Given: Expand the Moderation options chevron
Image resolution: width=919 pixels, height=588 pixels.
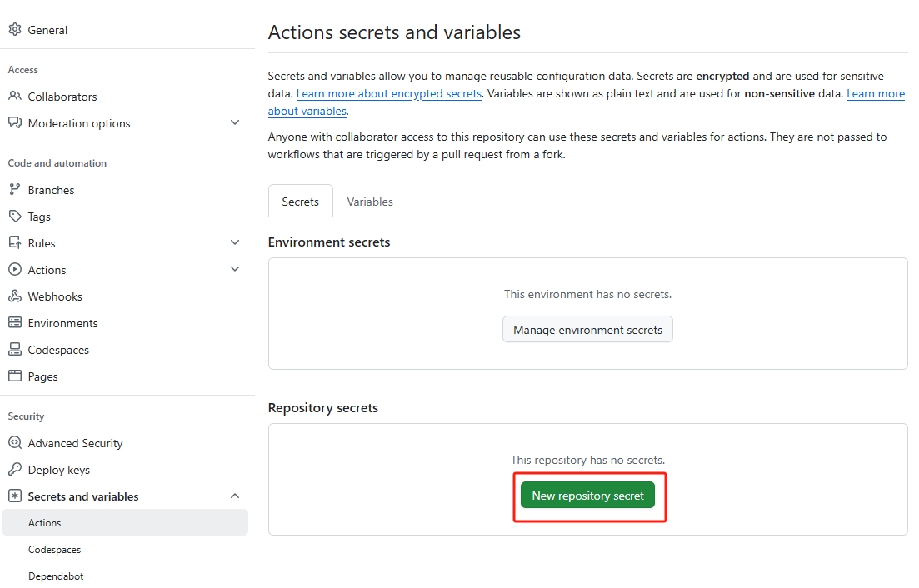Looking at the screenshot, I should [x=235, y=123].
